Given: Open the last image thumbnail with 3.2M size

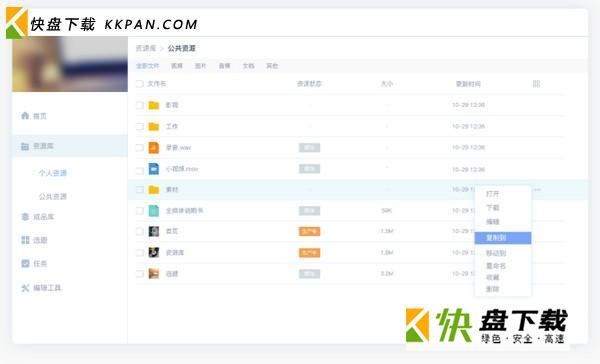Looking at the screenshot, I should tap(154, 273).
